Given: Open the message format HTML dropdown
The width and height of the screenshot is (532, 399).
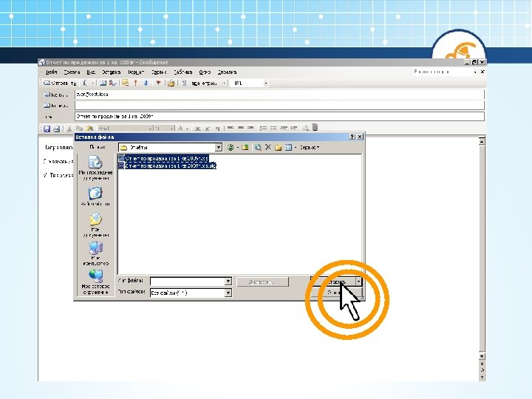Looking at the screenshot, I should click(266, 83).
